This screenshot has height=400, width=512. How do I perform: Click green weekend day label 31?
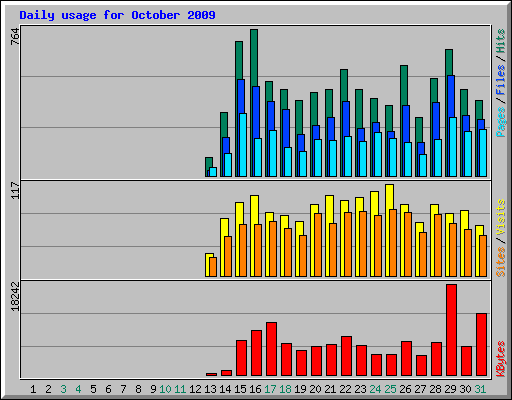pos(480,389)
